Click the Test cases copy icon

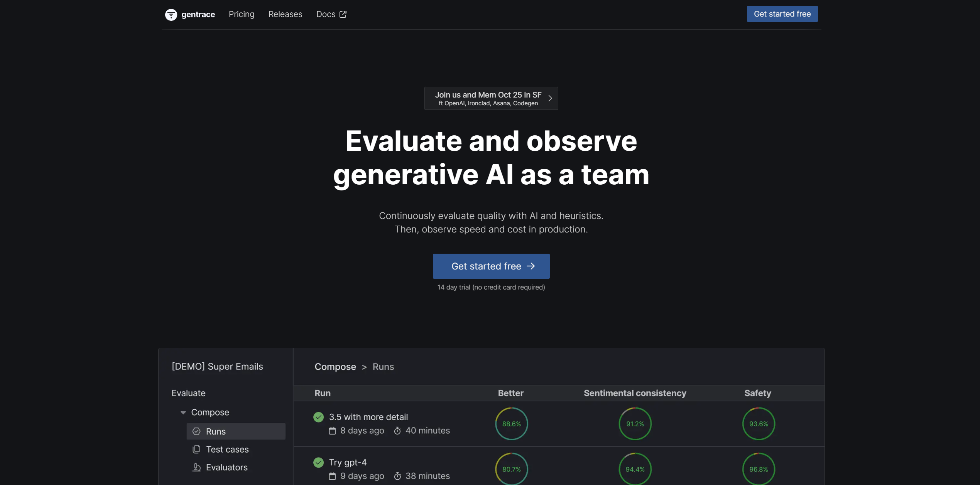coord(196,449)
